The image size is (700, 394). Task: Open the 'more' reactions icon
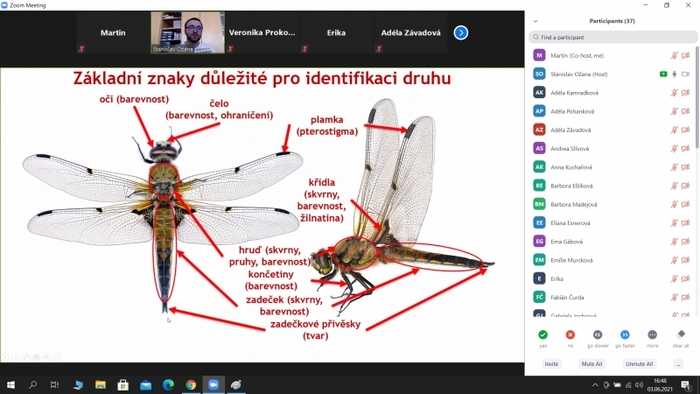[652, 335]
